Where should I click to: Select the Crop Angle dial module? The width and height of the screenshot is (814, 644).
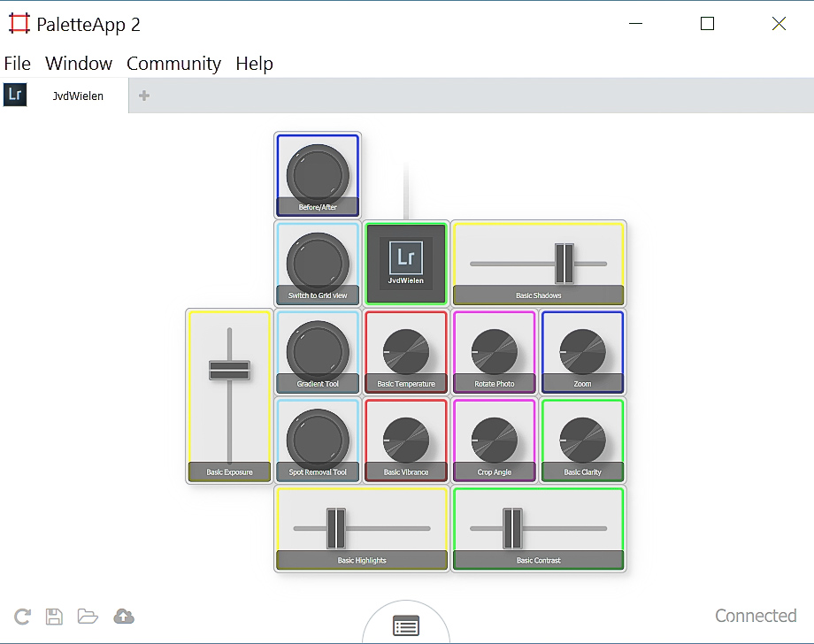pyautogui.click(x=495, y=440)
